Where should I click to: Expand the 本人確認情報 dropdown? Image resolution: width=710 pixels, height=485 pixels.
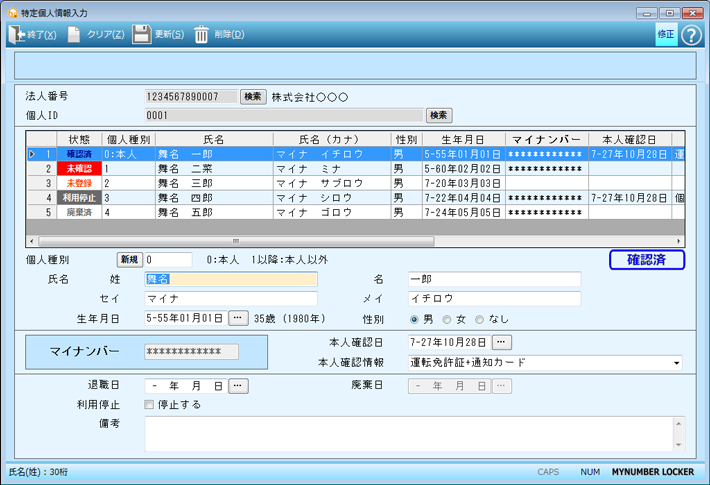[677, 363]
